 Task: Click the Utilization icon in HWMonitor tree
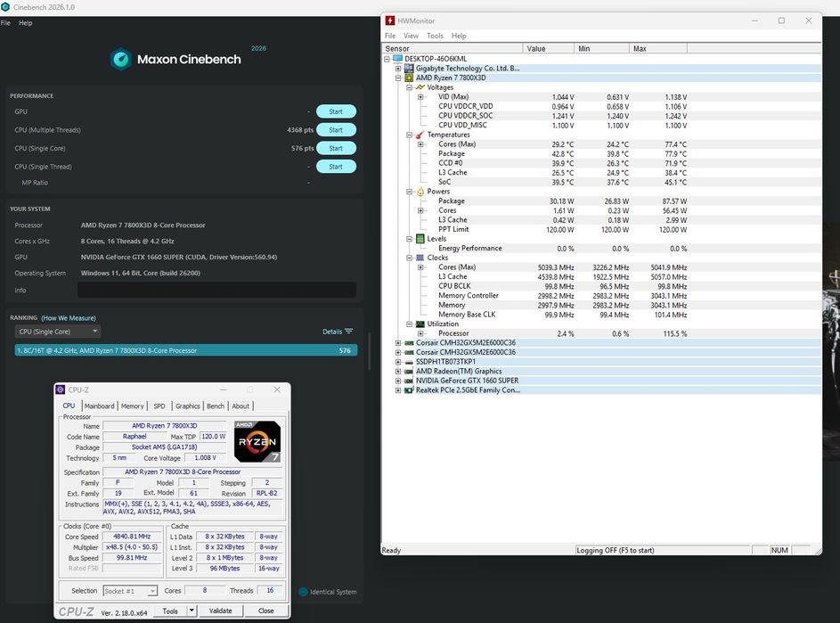(420, 324)
